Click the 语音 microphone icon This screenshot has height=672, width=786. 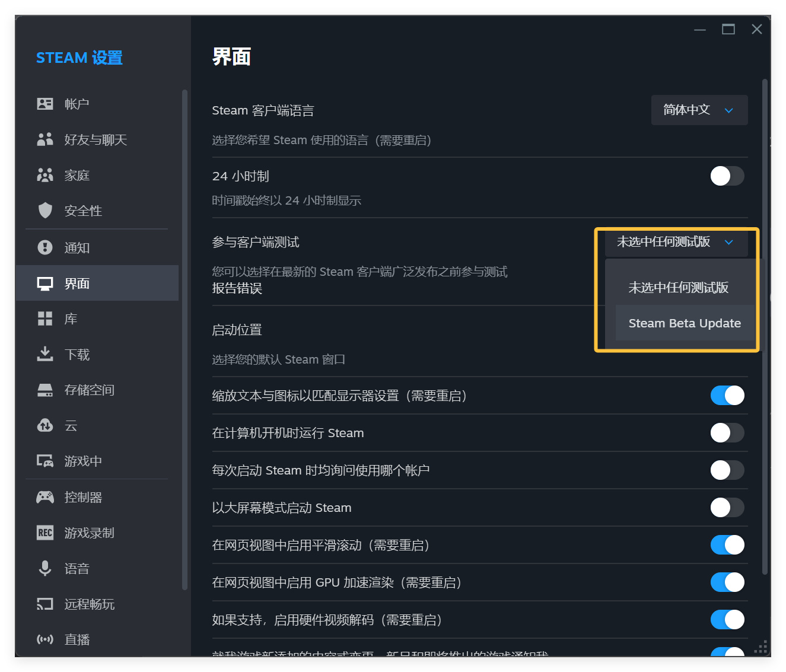[45, 568]
